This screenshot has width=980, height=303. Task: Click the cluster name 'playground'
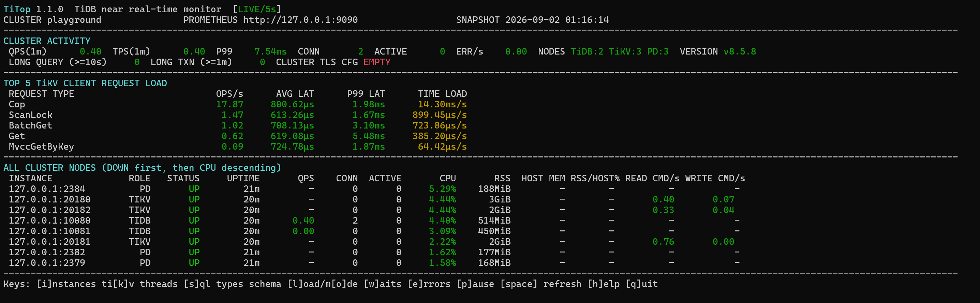74,20
